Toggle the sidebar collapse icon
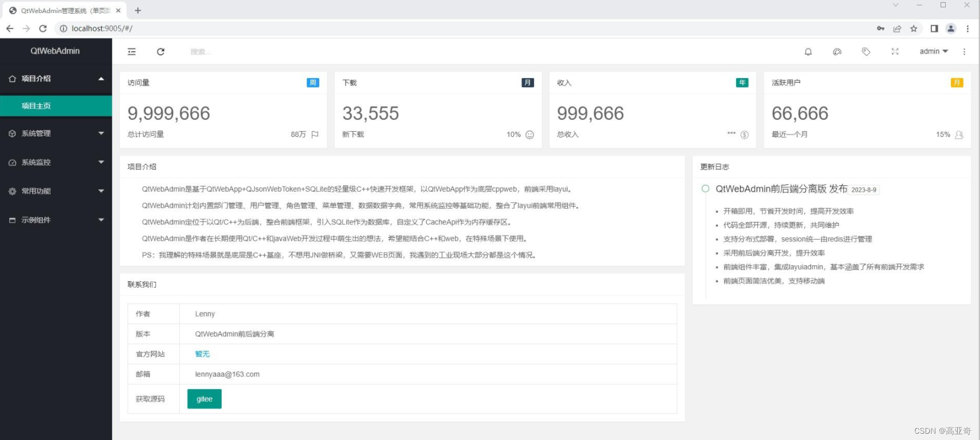980x440 pixels. [132, 52]
